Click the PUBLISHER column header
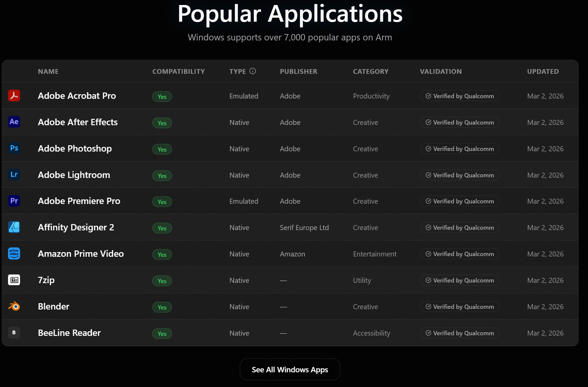This screenshot has width=588, height=387. click(299, 71)
